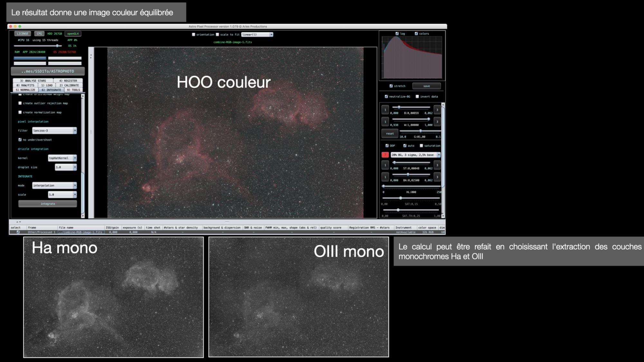Screen dimensions: 644x362
Task: Toggle the select checkbox for combine-RGB-image-1 row
Action: coord(18,232)
